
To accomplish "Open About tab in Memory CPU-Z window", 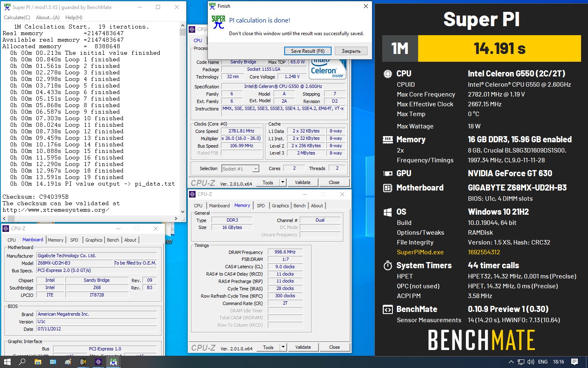I will pos(317,206).
